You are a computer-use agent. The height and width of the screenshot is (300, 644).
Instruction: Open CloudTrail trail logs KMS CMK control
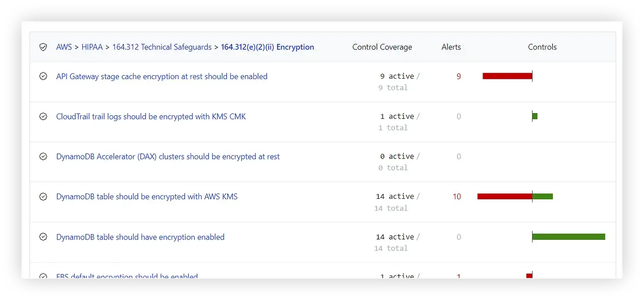pos(151,117)
